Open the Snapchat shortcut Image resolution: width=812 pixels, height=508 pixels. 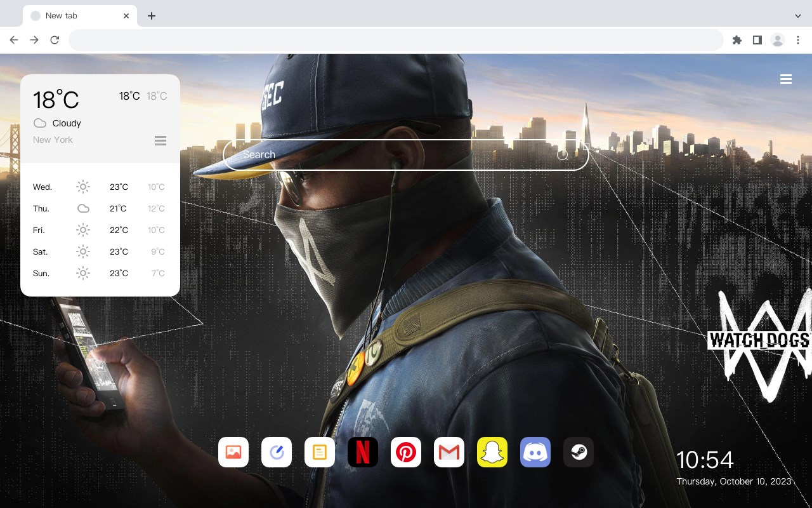click(x=492, y=452)
